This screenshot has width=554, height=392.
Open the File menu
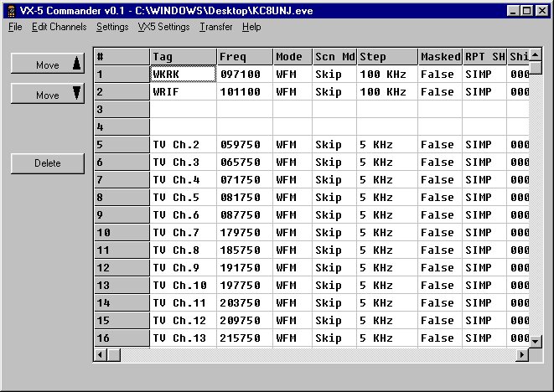[15, 27]
